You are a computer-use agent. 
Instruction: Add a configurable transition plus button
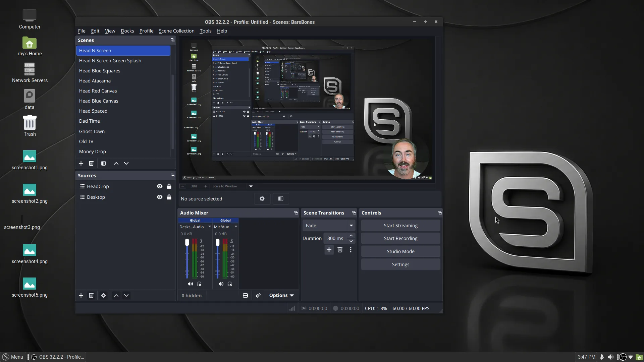tap(329, 250)
